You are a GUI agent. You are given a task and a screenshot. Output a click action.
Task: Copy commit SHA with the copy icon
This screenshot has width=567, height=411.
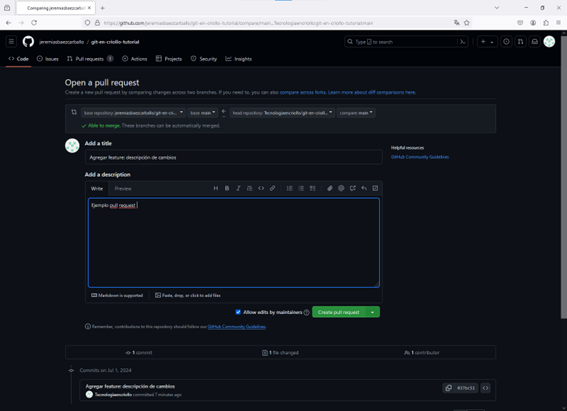pyautogui.click(x=448, y=388)
